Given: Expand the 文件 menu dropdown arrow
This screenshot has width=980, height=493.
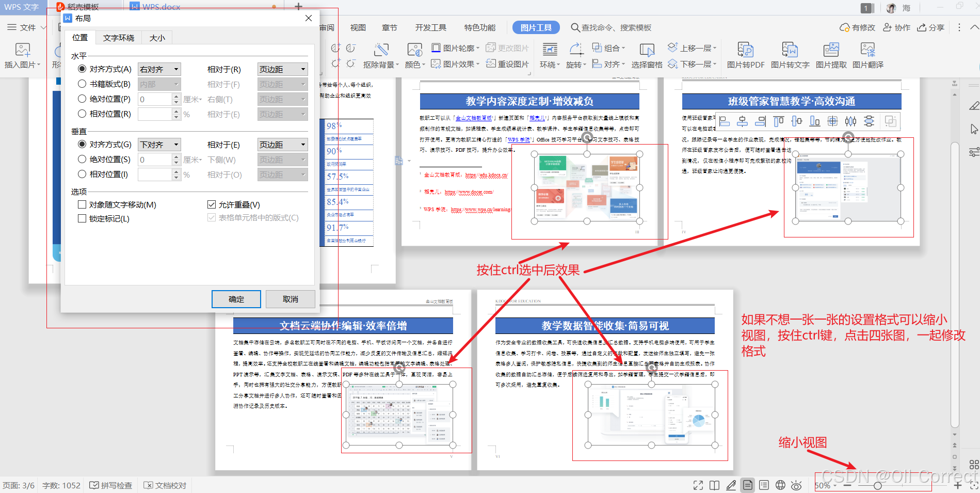Looking at the screenshot, I should (x=43, y=27).
